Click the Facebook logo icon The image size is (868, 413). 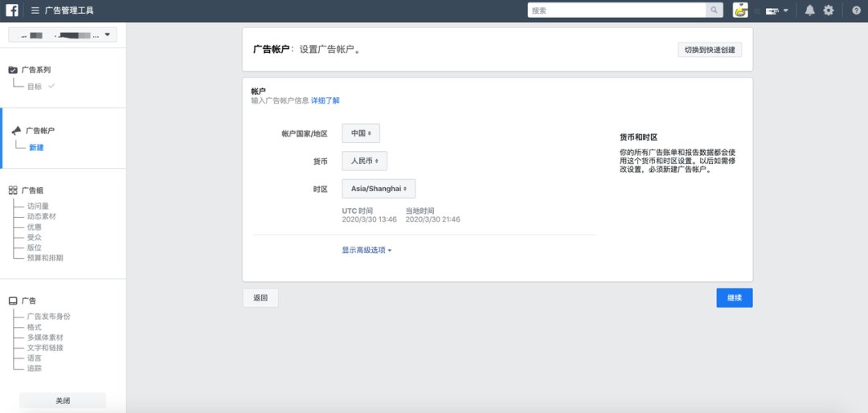coord(12,10)
